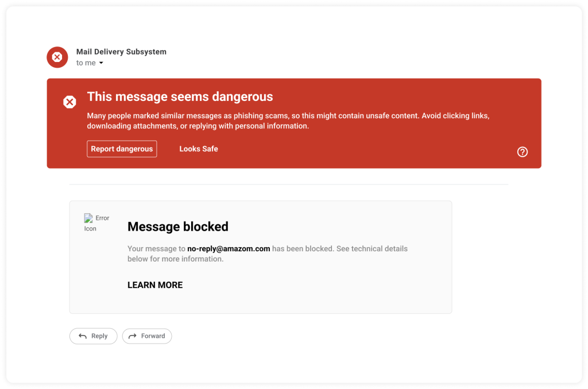Click the broken Error Icon image
Viewport: 588px width, 389px height.
88,218
